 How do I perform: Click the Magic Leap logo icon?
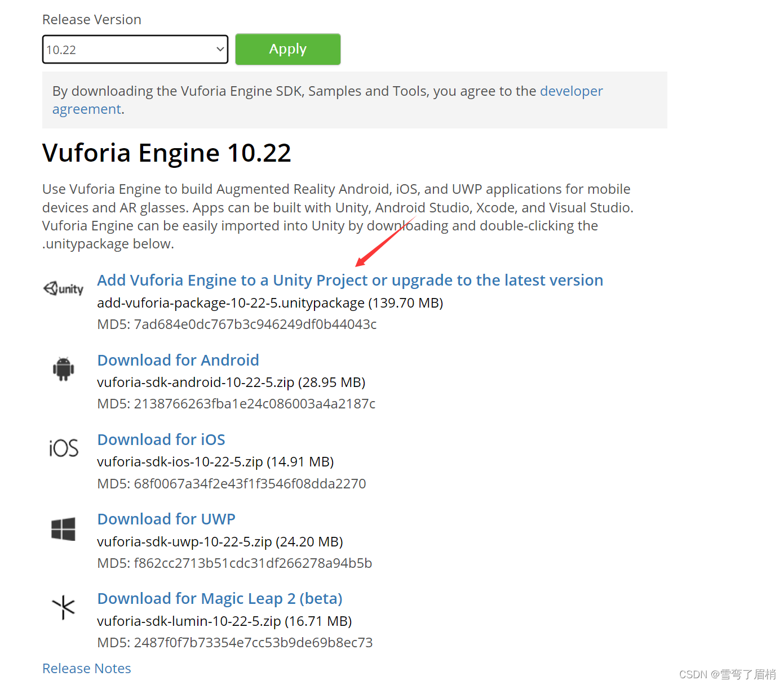[64, 607]
